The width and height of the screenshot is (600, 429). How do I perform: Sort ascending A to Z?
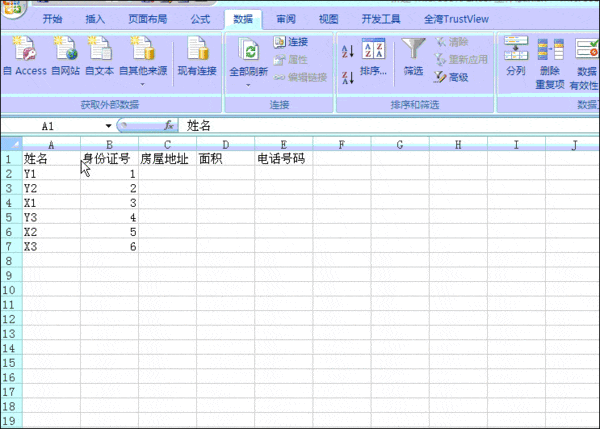tap(347, 51)
